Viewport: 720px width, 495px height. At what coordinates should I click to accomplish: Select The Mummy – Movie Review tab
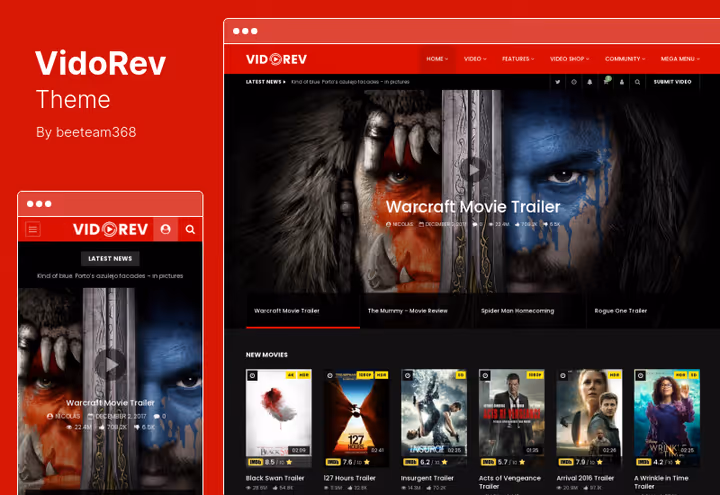[x=416, y=311]
